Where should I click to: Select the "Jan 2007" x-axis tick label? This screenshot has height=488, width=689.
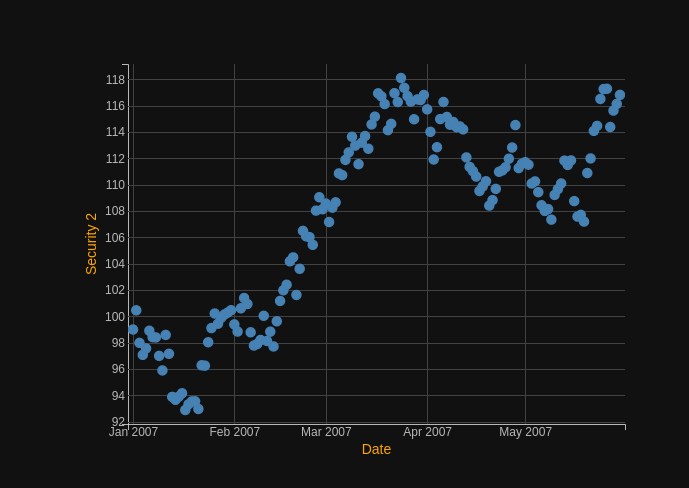pos(133,432)
